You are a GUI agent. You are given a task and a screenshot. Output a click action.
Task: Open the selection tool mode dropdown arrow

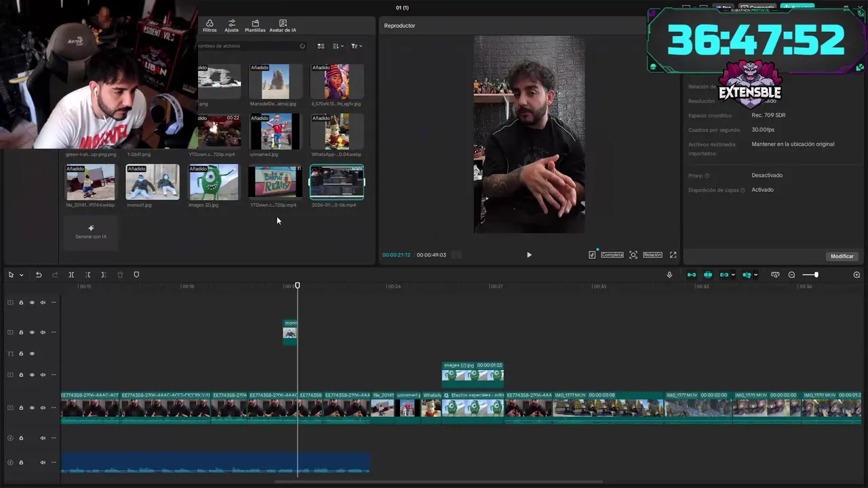pos(21,275)
